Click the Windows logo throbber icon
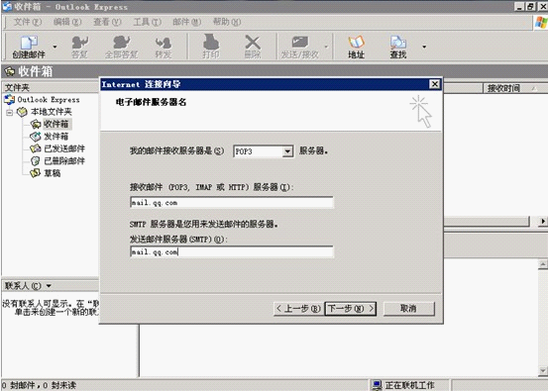Image resolution: width=549 pixels, height=392 pixels. [541, 23]
